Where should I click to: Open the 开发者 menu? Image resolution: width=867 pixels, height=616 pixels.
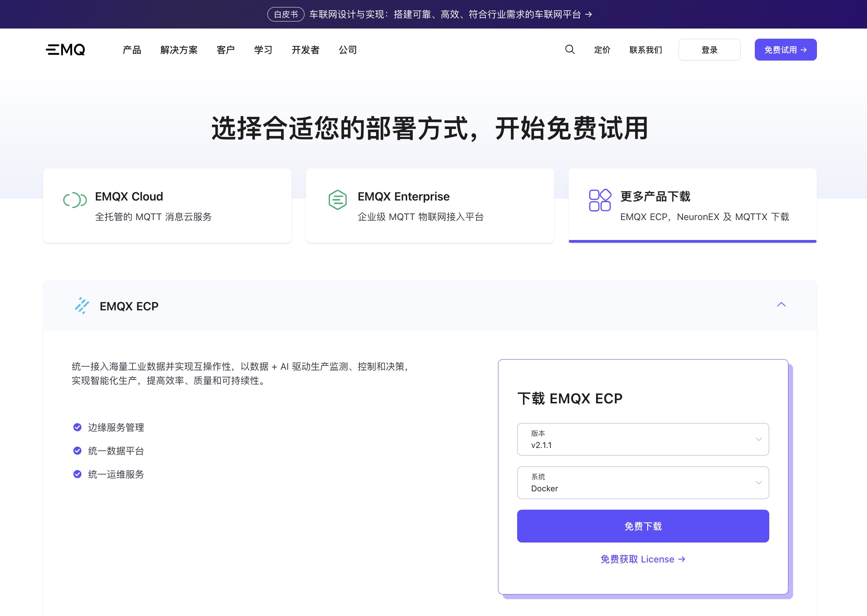[306, 50]
